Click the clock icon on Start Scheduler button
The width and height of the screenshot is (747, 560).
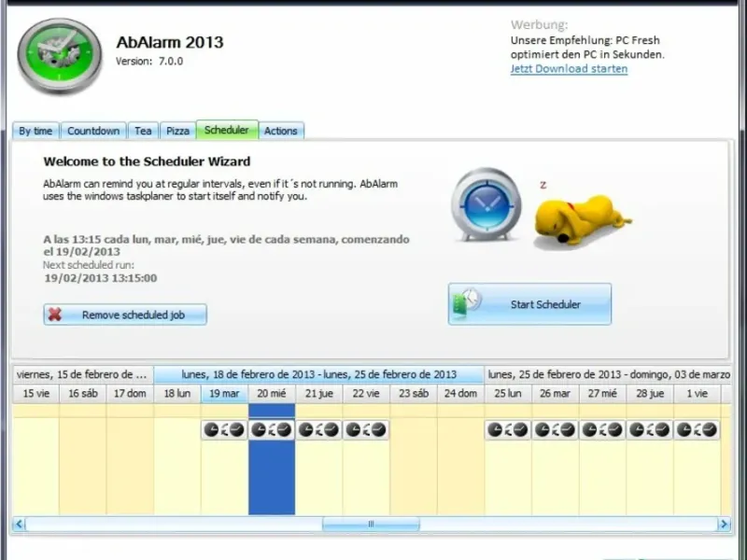[467, 302]
